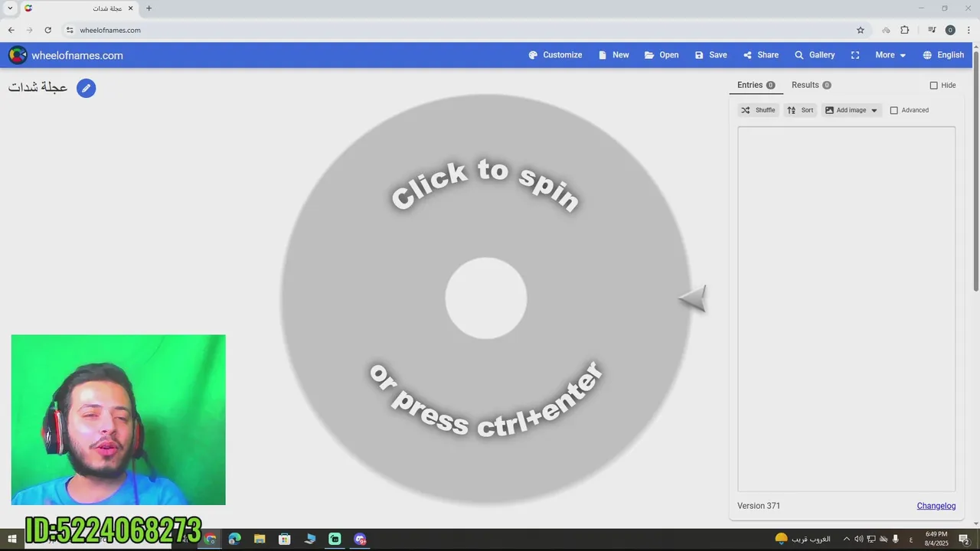
Task: Sort the entries
Action: (x=800, y=110)
